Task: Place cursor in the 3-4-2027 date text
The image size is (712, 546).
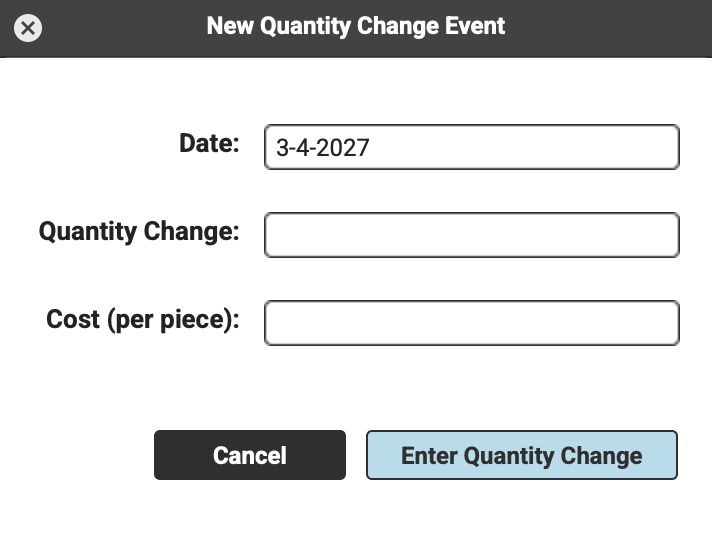Action: click(x=323, y=148)
